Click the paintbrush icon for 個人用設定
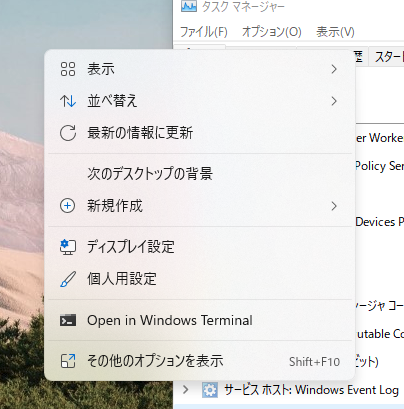The image size is (404, 409). click(x=68, y=279)
